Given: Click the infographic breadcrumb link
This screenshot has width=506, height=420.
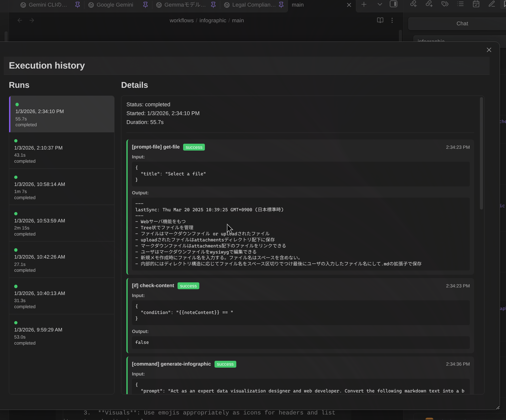Looking at the screenshot, I should (213, 20).
